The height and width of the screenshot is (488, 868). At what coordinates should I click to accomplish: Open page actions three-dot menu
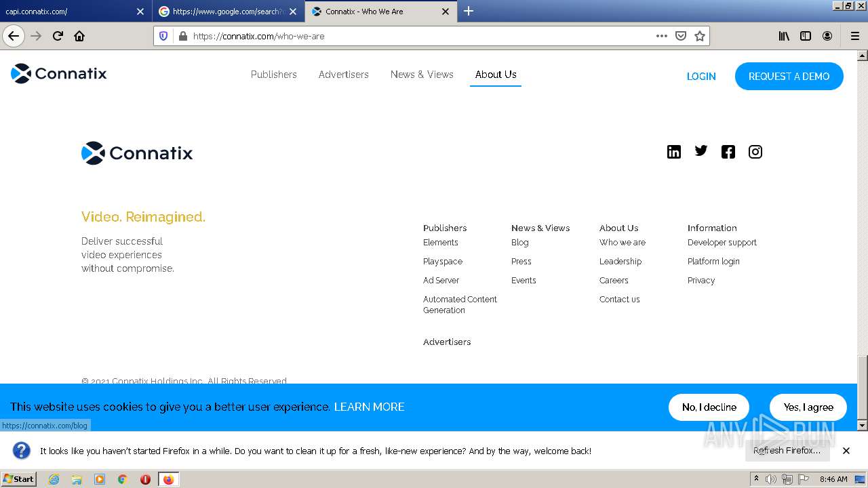click(662, 36)
